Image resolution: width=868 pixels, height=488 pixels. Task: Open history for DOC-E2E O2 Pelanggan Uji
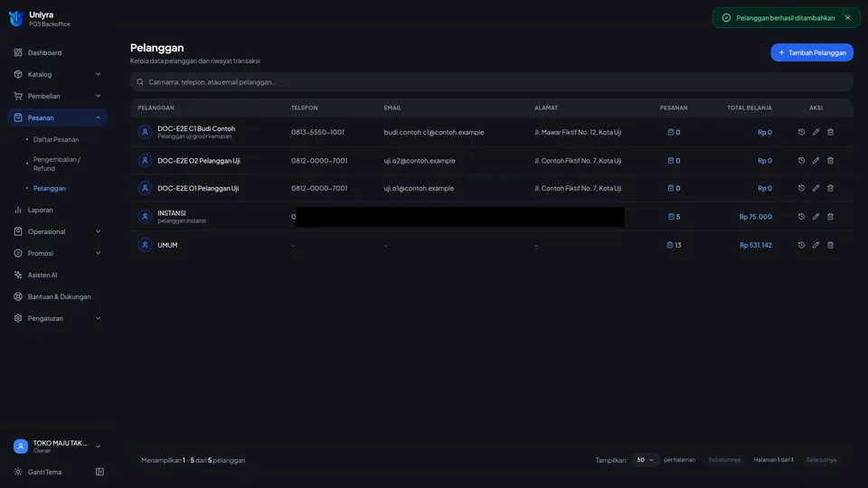(x=801, y=161)
